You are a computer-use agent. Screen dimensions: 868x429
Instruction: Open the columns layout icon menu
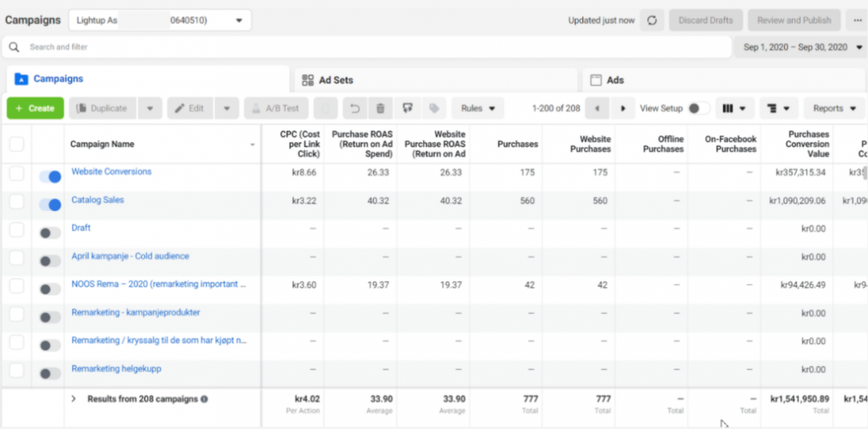coord(733,109)
